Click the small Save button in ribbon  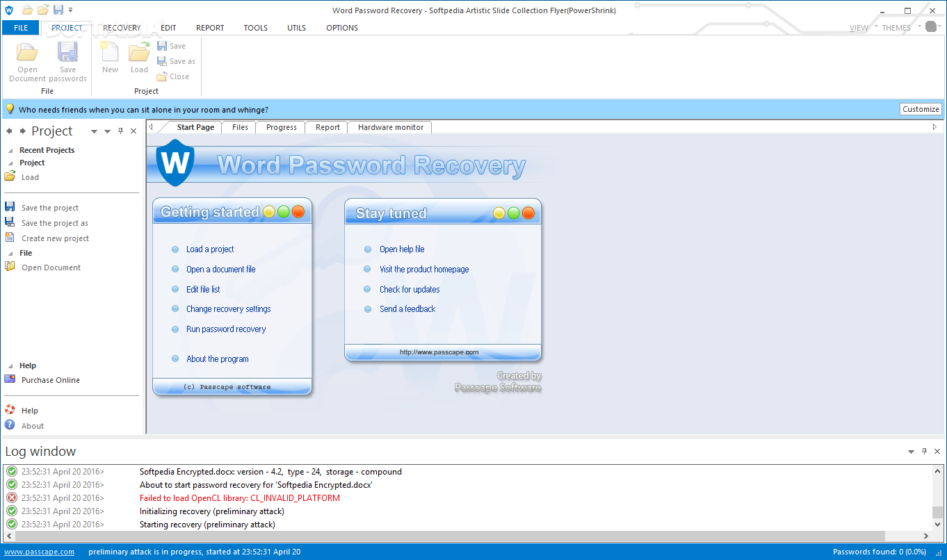pyautogui.click(x=171, y=46)
